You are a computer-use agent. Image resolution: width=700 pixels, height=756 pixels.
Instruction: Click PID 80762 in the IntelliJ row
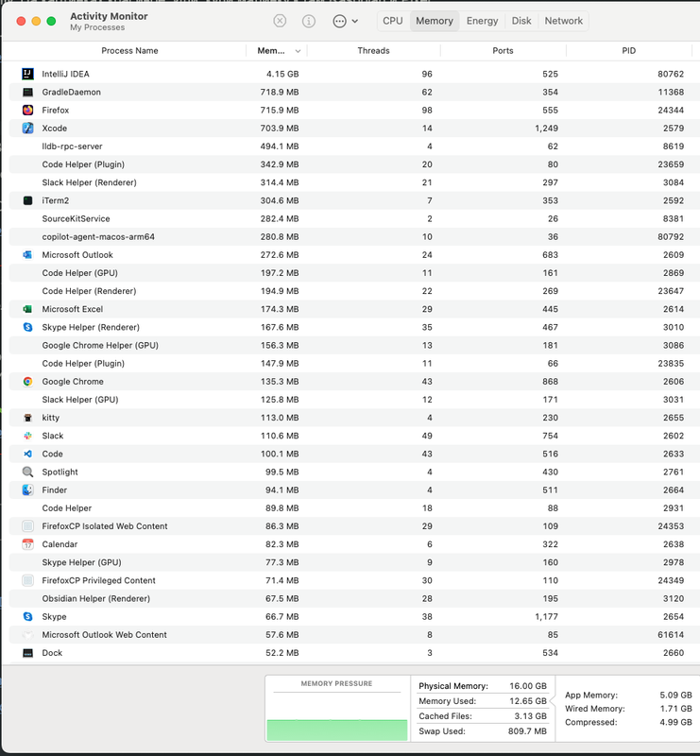click(x=671, y=74)
